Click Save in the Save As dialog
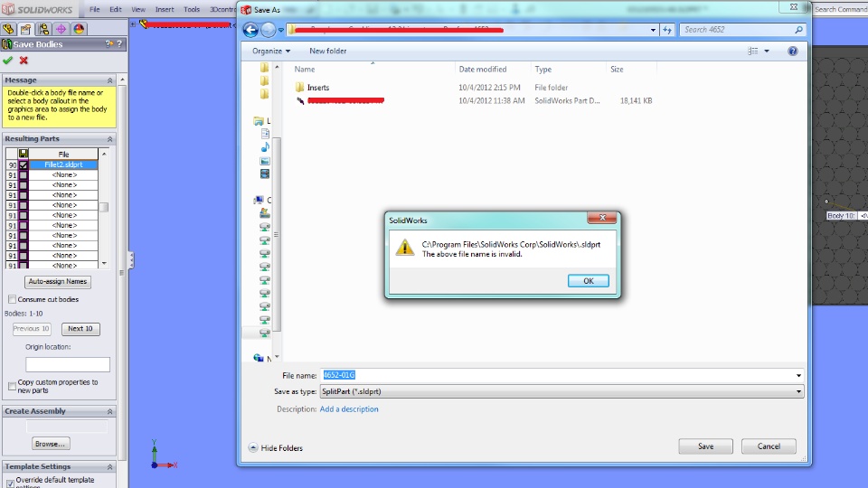 [x=705, y=446]
